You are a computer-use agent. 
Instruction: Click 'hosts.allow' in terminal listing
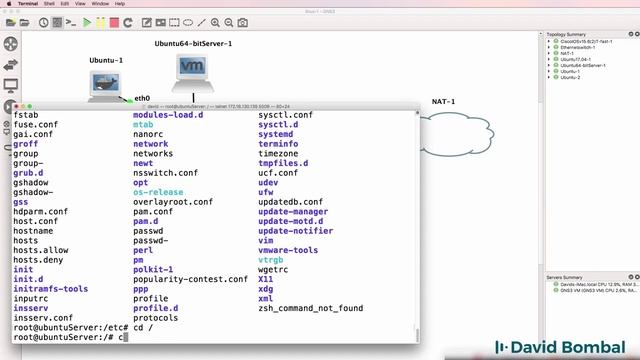point(41,250)
